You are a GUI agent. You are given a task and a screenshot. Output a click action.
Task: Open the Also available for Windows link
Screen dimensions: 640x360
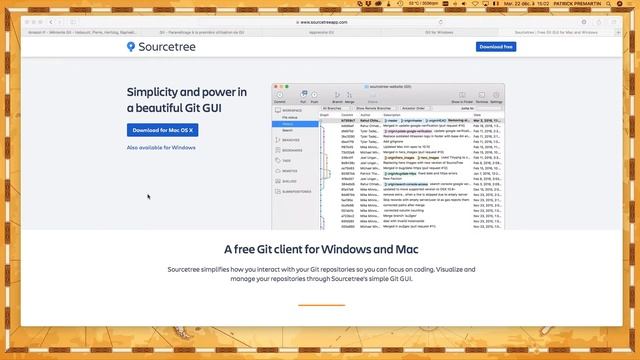pos(161,148)
